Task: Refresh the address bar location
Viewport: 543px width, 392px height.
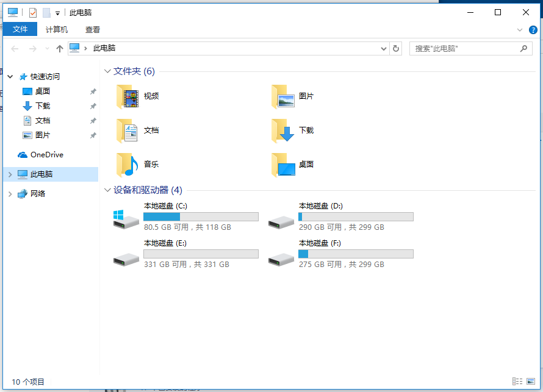Action: click(396, 48)
